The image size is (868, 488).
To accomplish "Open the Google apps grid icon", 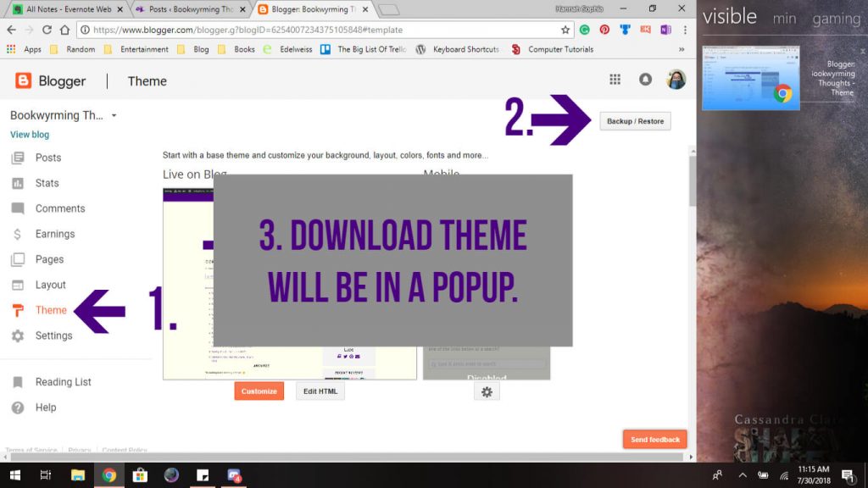I will [615, 80].
